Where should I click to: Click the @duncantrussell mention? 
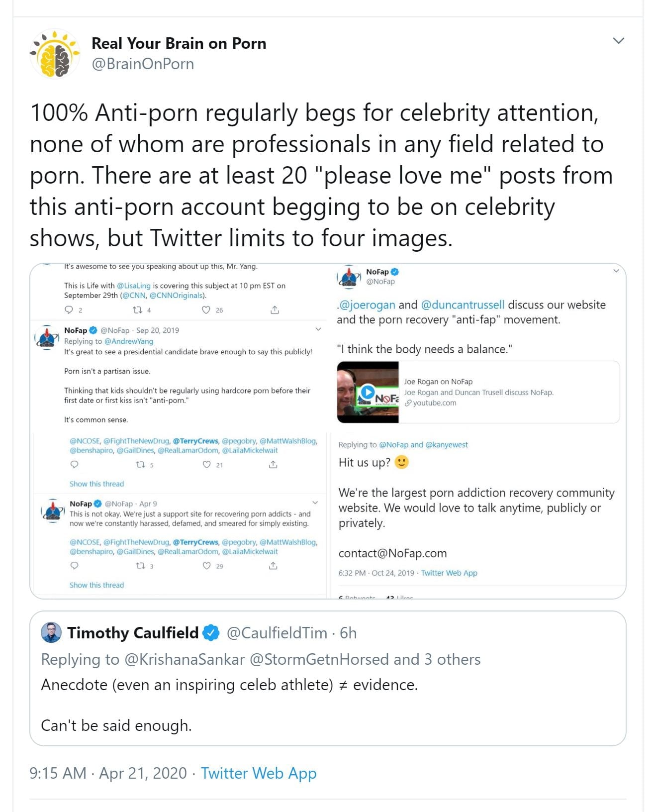[463, 304]
